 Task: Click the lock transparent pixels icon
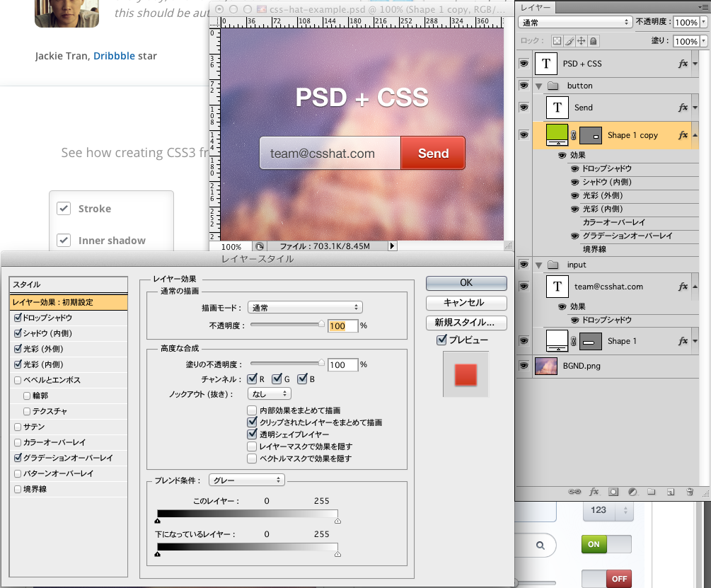click(556, 41)
